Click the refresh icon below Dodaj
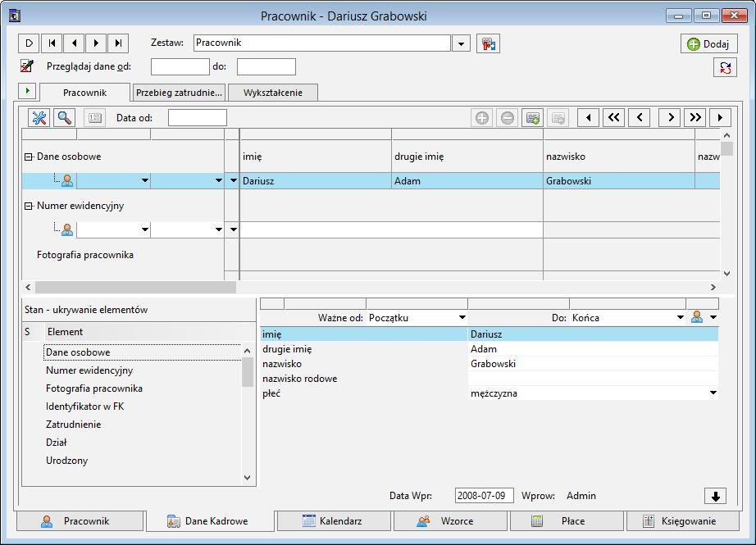Viewport: 756px width, 545px height. point(725,67)
